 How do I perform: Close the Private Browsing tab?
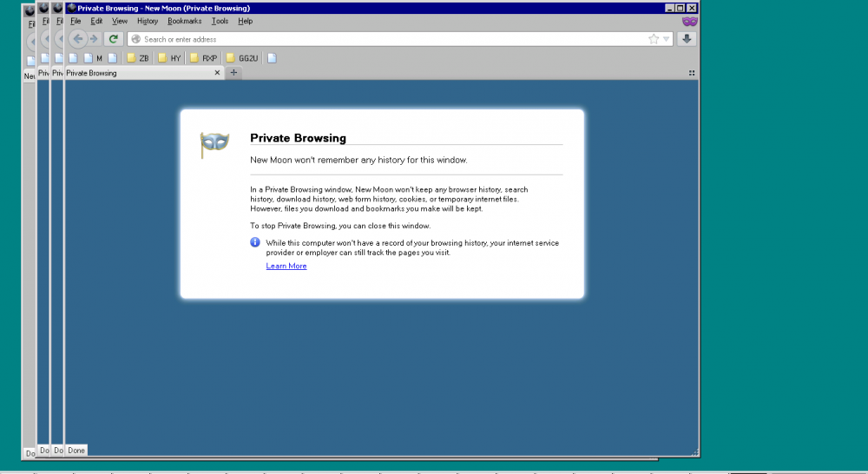pyautogui.click(x=218, y=73)
